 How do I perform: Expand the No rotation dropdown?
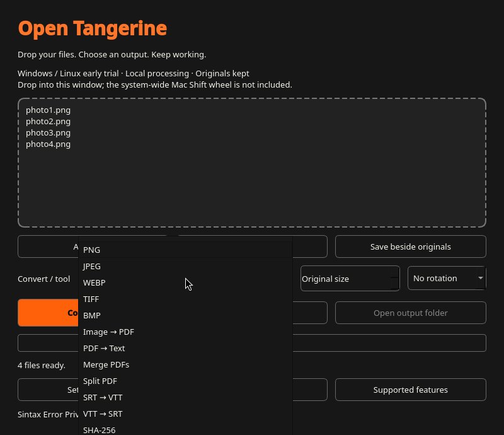coord(447,278)
